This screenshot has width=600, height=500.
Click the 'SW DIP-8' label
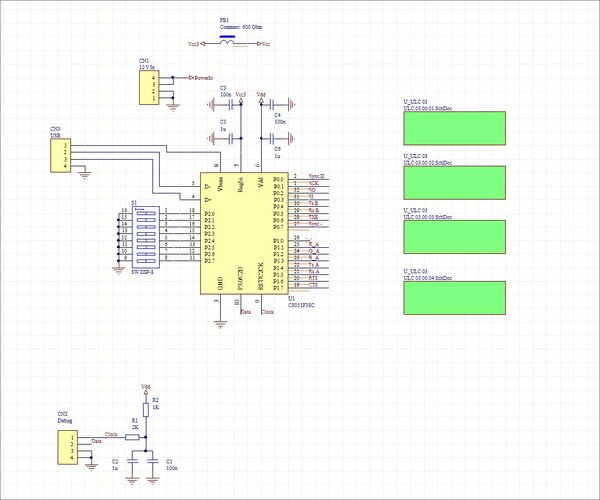[142, 272]
